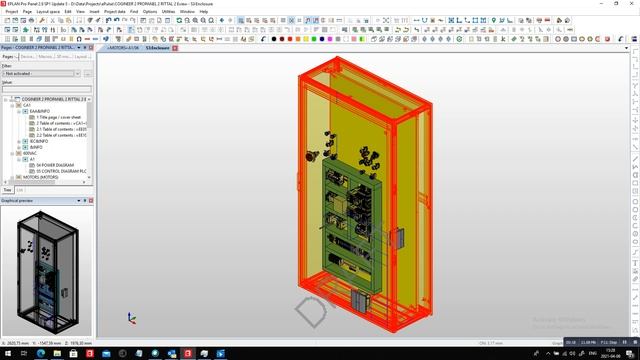The image size is (640, 360).
Task: Select the Tree tab in Pages navigator
Action: pos(7,190)
